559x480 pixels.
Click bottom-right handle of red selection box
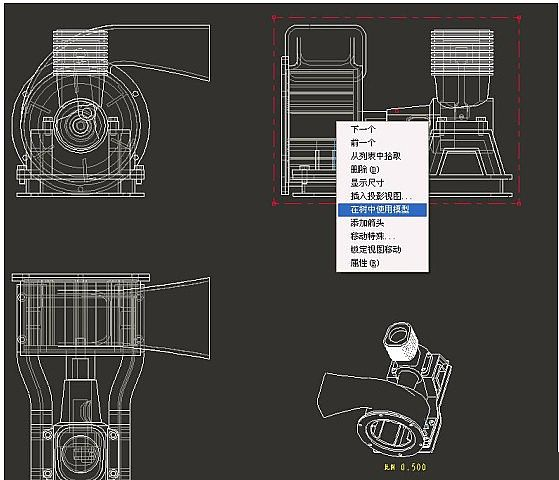tap(519, 204)
